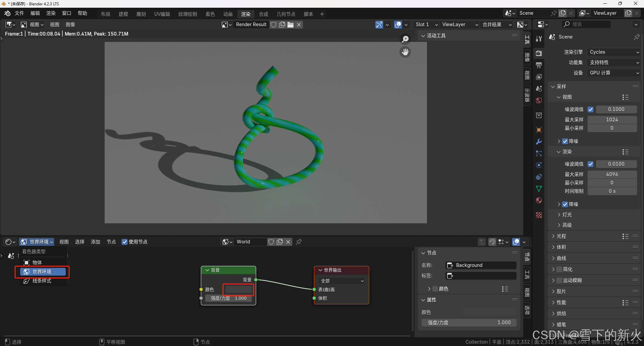Enable the 简化 checkbox
The image size is (644, 346).
[559, 269]
